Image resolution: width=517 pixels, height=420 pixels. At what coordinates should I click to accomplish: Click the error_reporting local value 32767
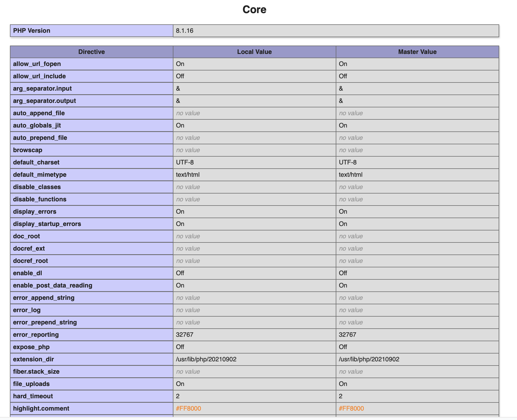pyautogui.click(x=185, y=335)
